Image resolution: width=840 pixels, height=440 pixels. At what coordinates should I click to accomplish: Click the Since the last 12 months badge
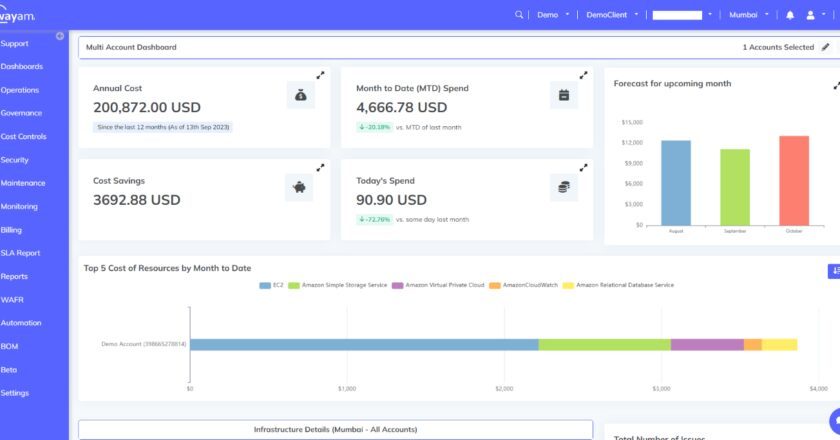pos(163,127)
